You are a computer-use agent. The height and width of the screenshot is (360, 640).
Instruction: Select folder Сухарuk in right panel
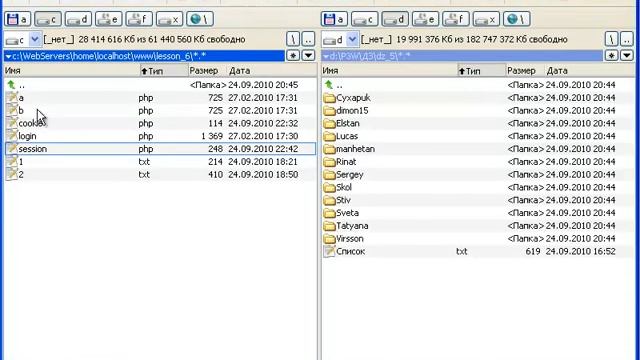[478, 98]
